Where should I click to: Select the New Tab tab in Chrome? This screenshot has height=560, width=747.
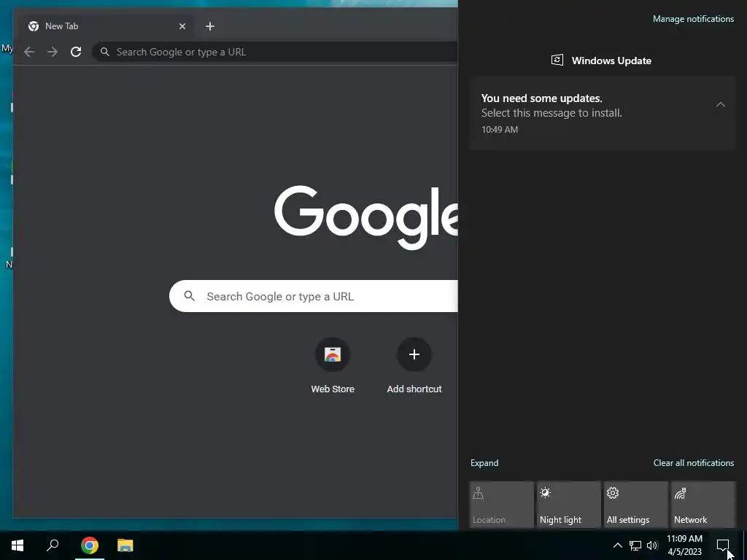[x=107, y=26]
